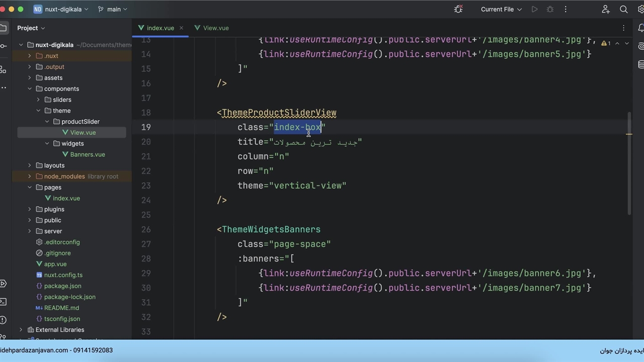This screenshot has height=362, width=644.
Task: Expand the sliders folder
Action: tap(38, 100)
